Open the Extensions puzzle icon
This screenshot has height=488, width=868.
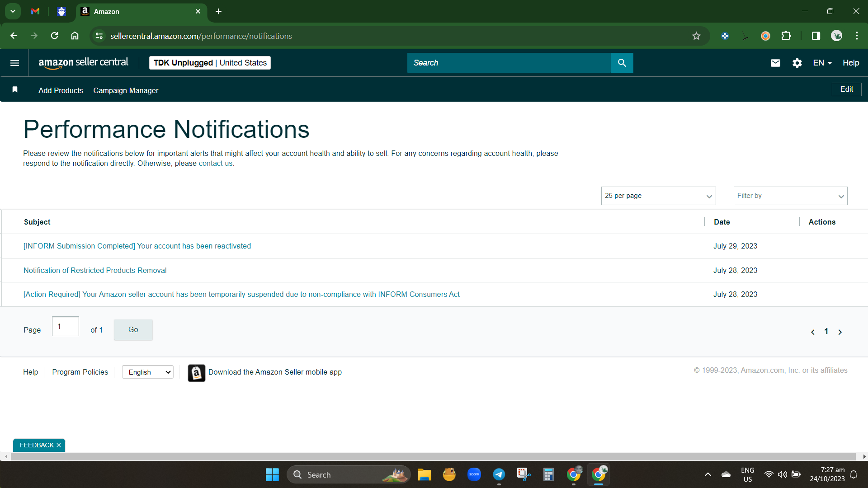coord(786,36)
